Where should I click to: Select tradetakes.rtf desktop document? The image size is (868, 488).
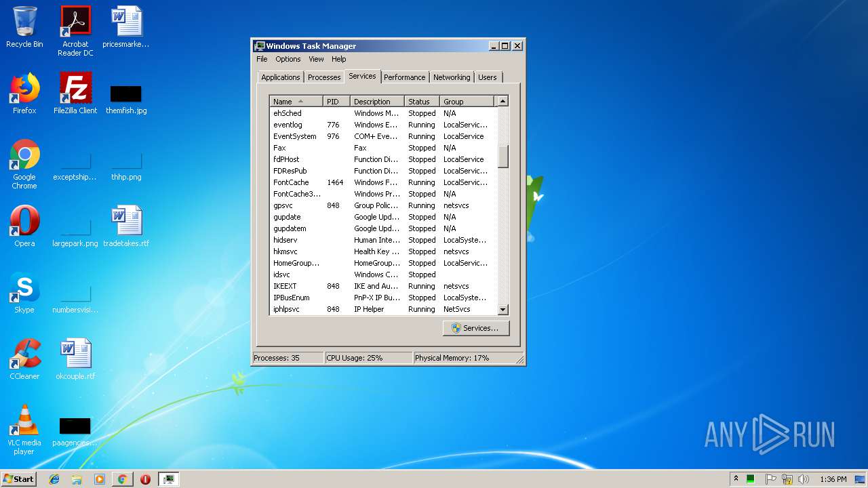[x=126, y=226]
